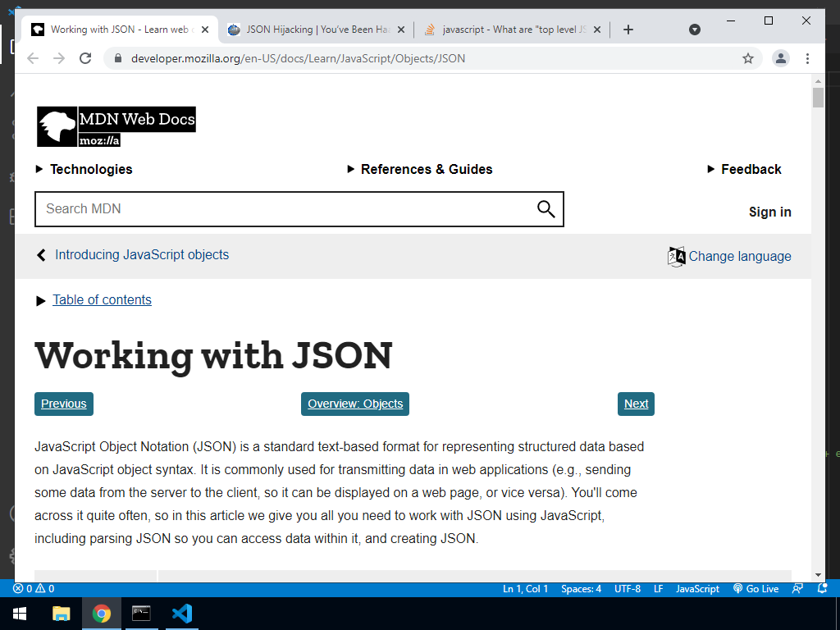Click the VS Code feedback icon
Image resolution: width=840 pixels, height=630 pixels.
pos(797,589)
